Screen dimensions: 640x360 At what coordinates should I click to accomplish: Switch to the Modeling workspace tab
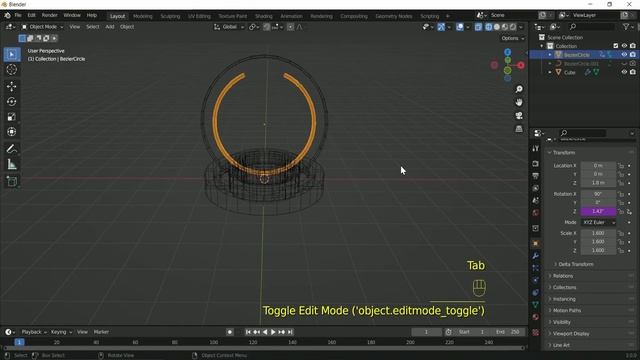coord(142,16)
